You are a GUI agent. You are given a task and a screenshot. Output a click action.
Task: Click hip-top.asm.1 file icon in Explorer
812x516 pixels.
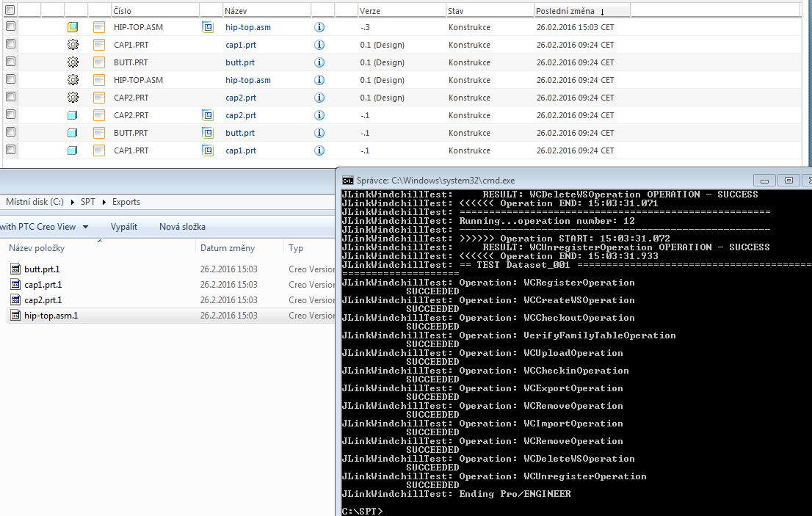(15, 316)
